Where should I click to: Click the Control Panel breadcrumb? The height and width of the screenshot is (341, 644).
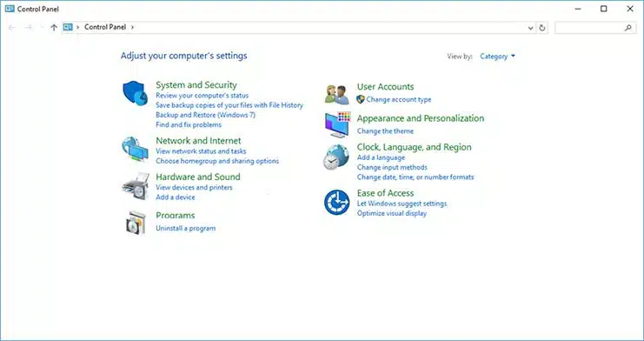[105, 27]
